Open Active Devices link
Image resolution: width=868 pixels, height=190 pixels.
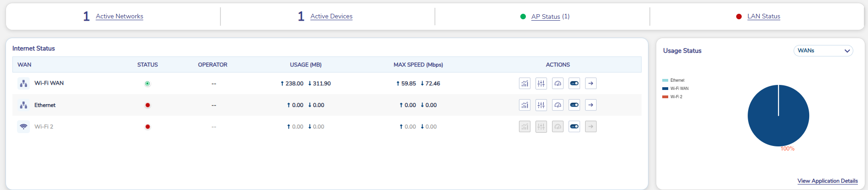(331, 17)
